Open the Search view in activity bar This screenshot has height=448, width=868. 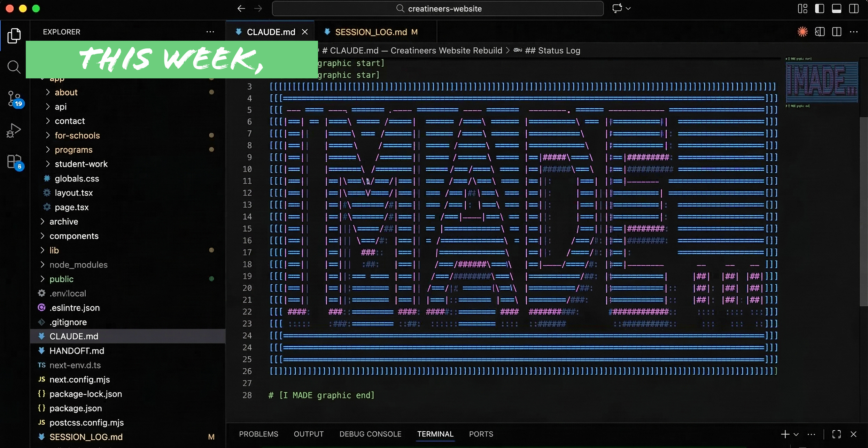[x=14, y=67]
